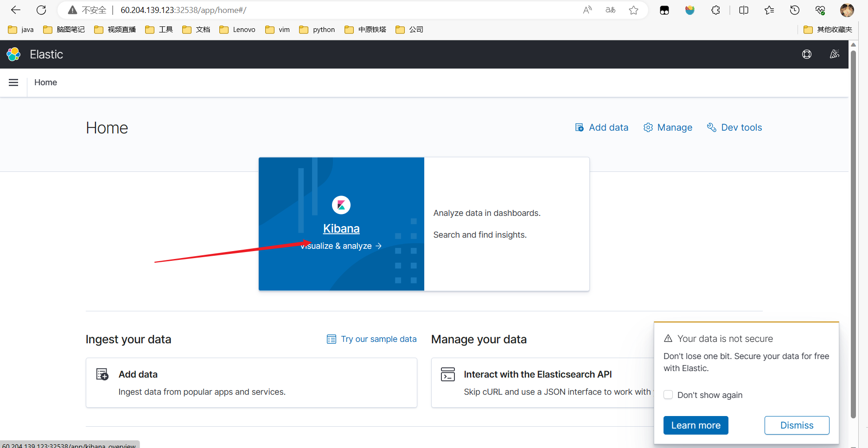This screenshot has width=868, height=448.
Task: Click the browser profile avatar
Action: pyautogui.click(x=847, y=10)
